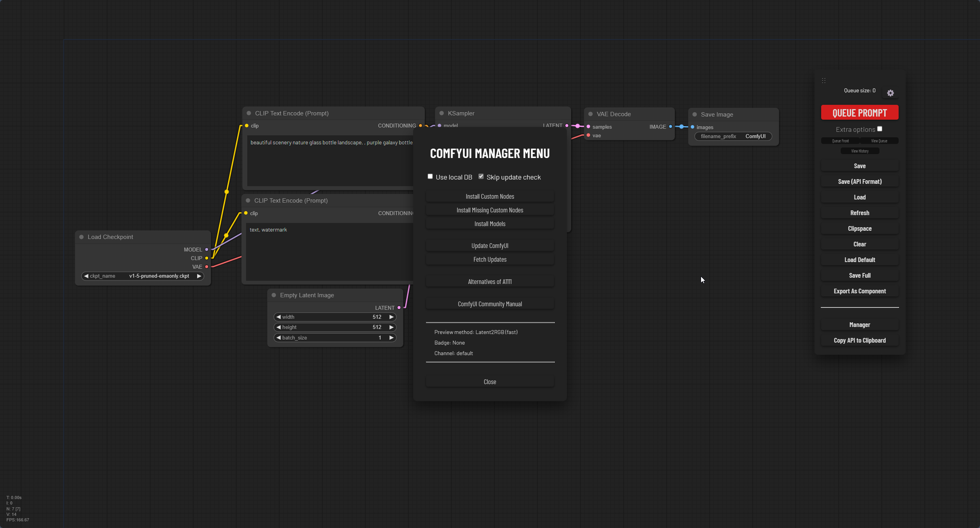Click the Load Default button
The width and height of the screenshot is (980, 528).
860,260
